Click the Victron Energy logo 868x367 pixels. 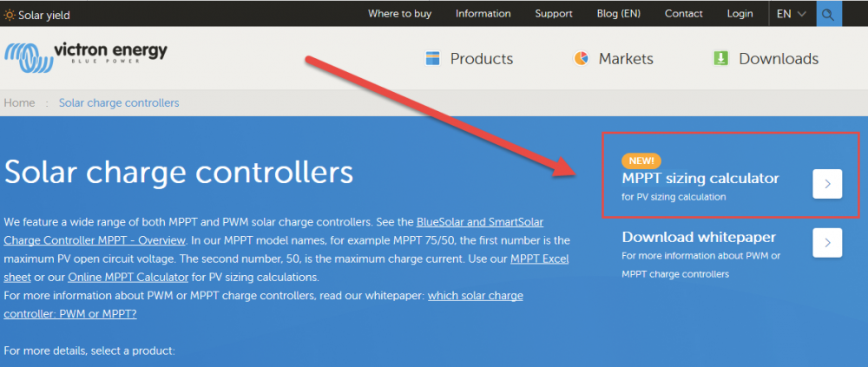click(x=86, y=57)
